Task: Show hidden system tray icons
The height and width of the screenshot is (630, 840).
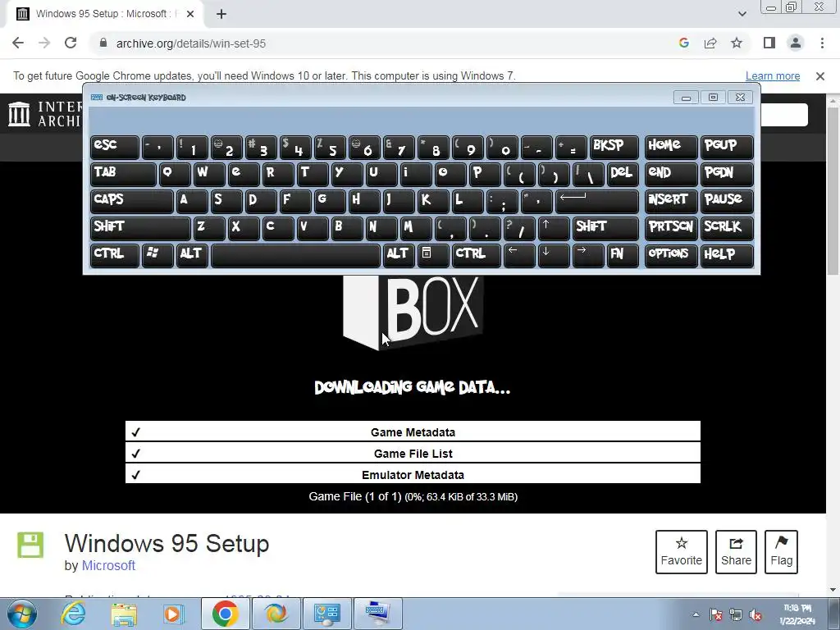Action: [x=696, y=615]
